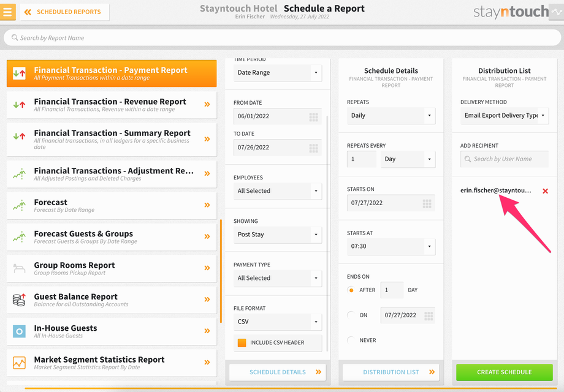Open the Forecast report
564x392 pixels.
pos(112,206)
